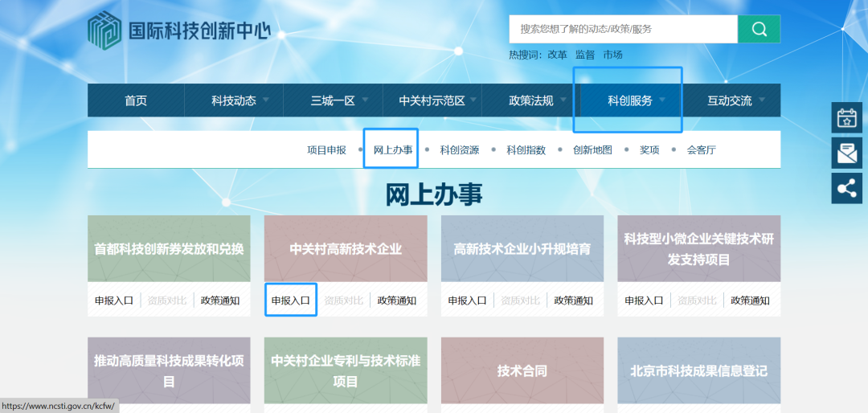868x413 pixels.
Task: Switch to the 科创资源 sub-tab
Action: [x=460, y=150]
